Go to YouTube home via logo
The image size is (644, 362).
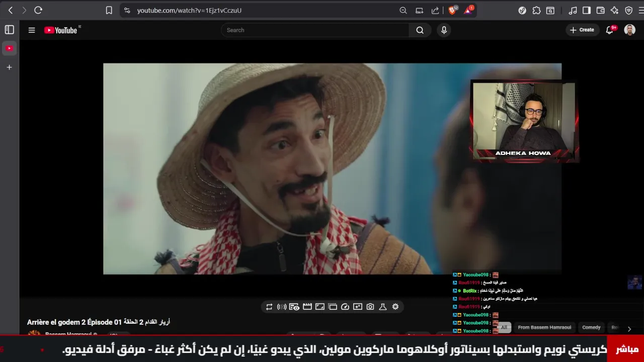60,30
